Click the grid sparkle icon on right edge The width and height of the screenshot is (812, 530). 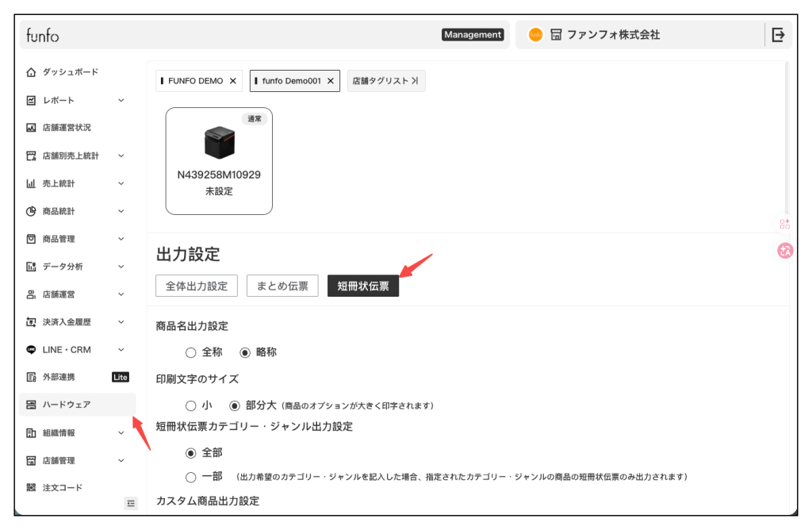click(x=784, y=225)
